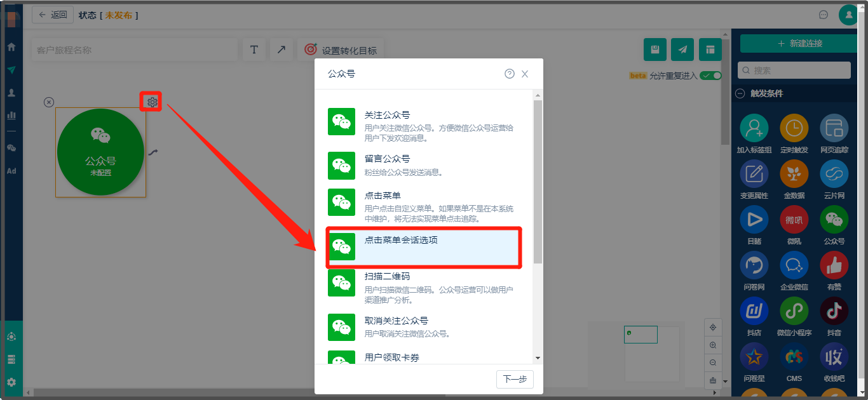The width and height of the screenshot is (868, 400).
Task: Remove 公众号 node with X icon
Action: tap(49, 102)
